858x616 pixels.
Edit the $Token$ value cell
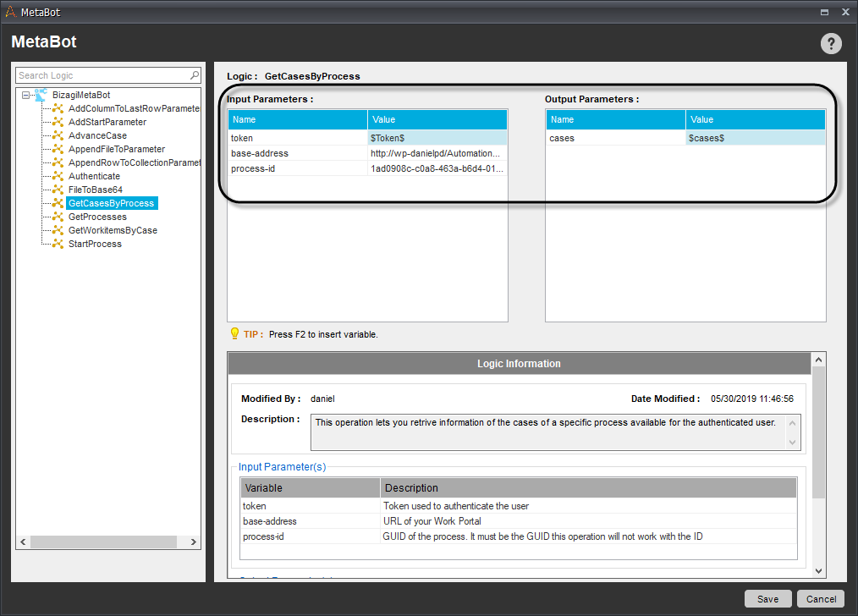(437, 138)
